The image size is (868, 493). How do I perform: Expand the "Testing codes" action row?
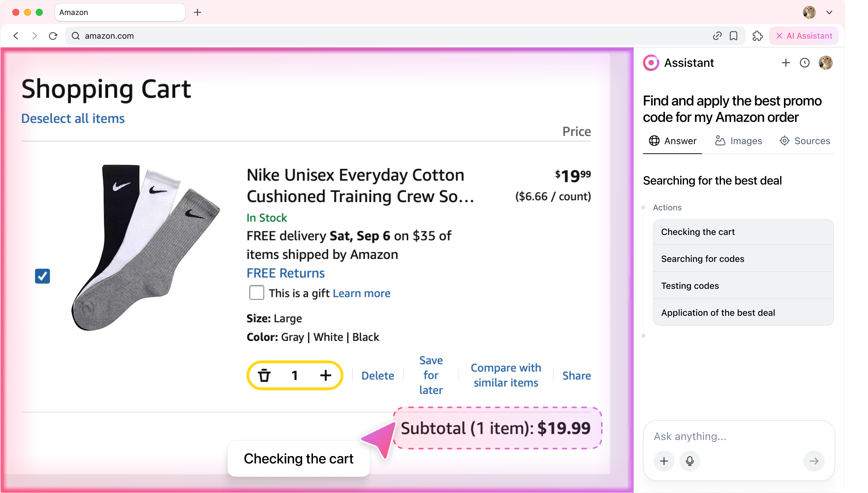tap(743, 286)
